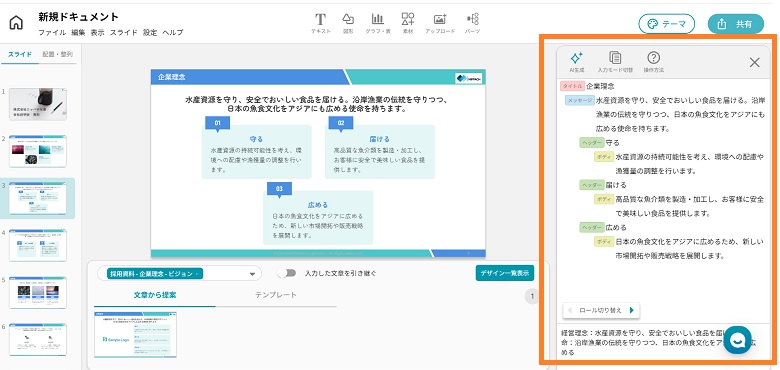
Task: Open the ヘルプ menu
Action: (173, 33)
